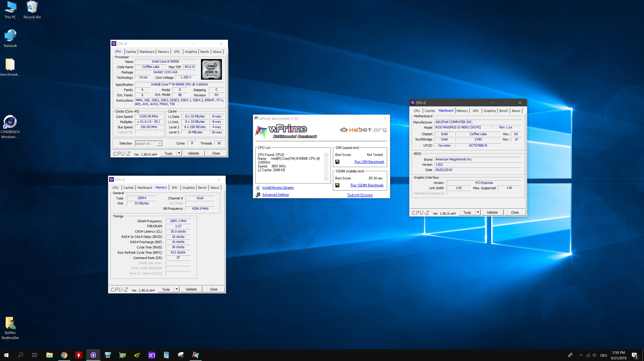Select the CINEBENCH Windows shortcut icon
Screen dimensions: 644x361
click(10, 127)
